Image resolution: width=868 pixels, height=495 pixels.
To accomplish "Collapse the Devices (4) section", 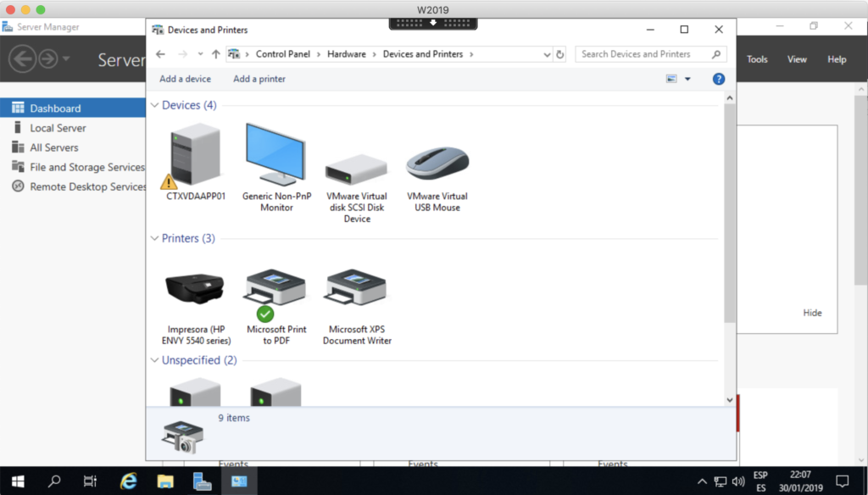I will point(154,105).
